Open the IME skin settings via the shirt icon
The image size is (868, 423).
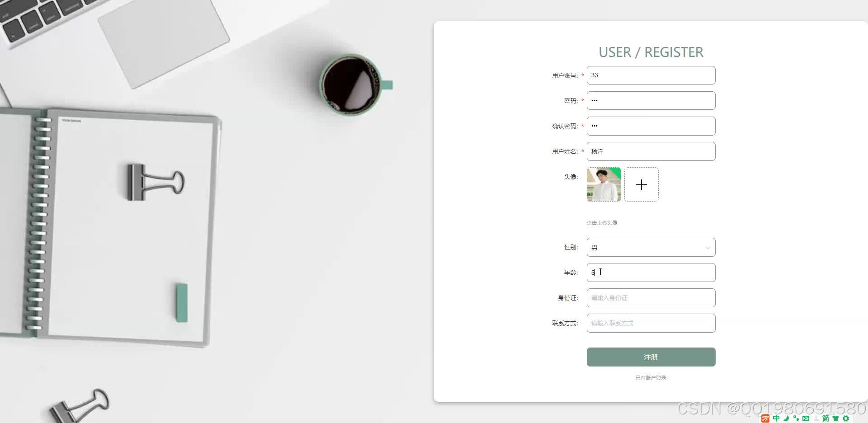(836, 418)
